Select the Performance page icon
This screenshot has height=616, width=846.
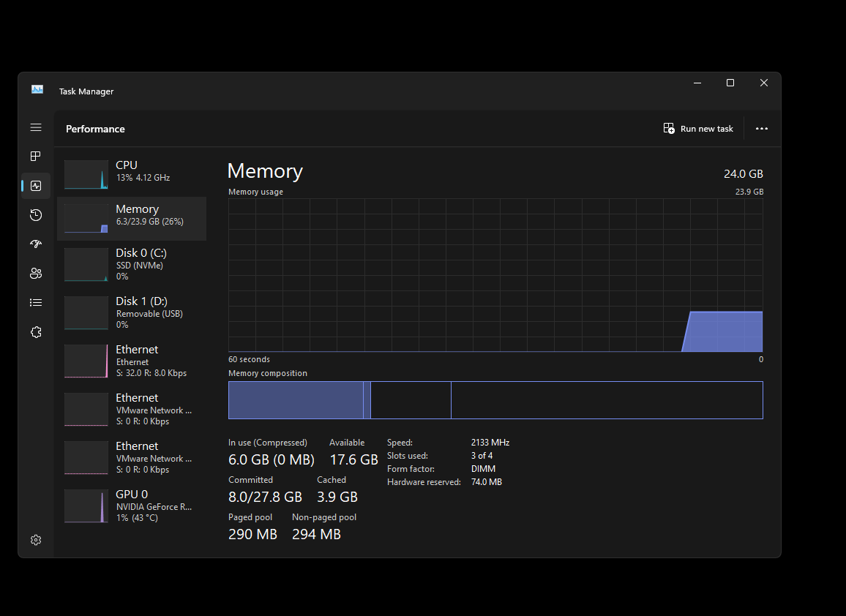tap(36, 186)
